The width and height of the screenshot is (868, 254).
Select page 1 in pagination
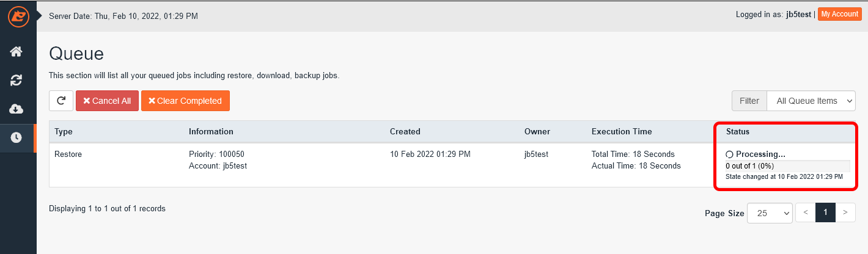[x=825, y=212]
